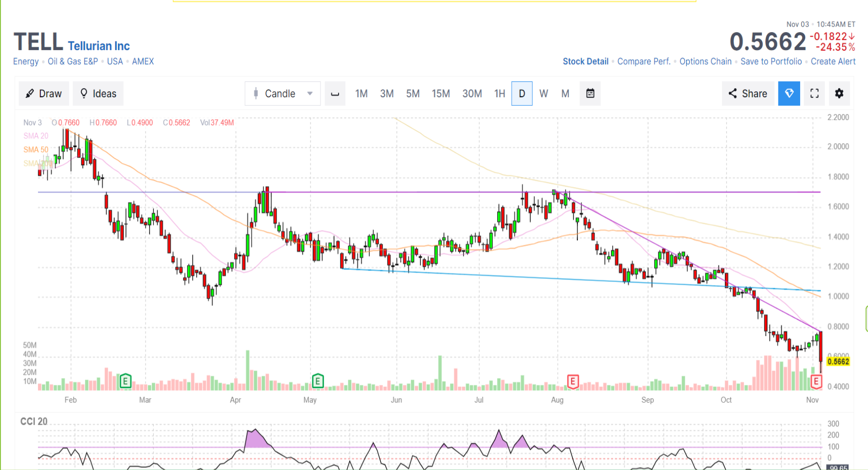Viewport: 868px width, 470px height.
Task: Click the Create Alert link
Action: (833, 61)
